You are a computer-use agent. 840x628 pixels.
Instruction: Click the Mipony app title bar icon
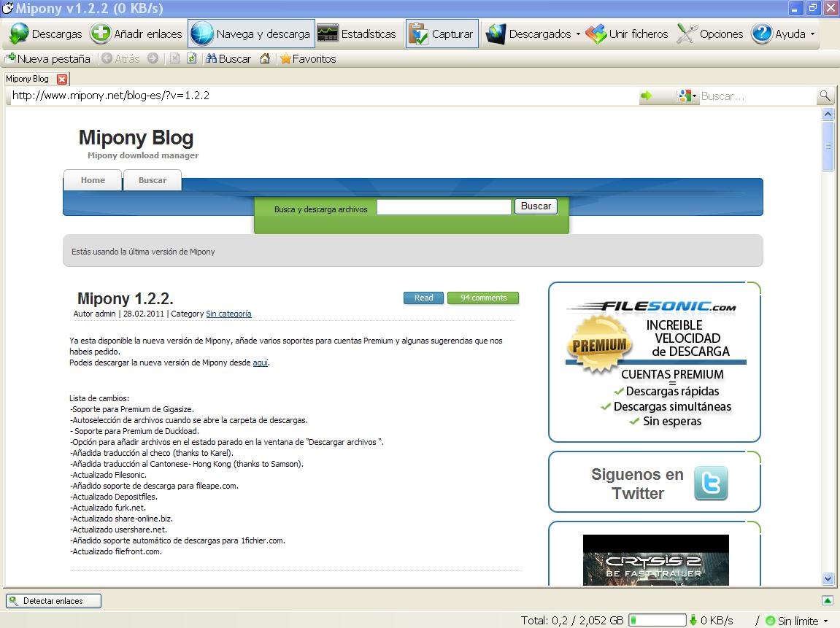pos(7,8)
